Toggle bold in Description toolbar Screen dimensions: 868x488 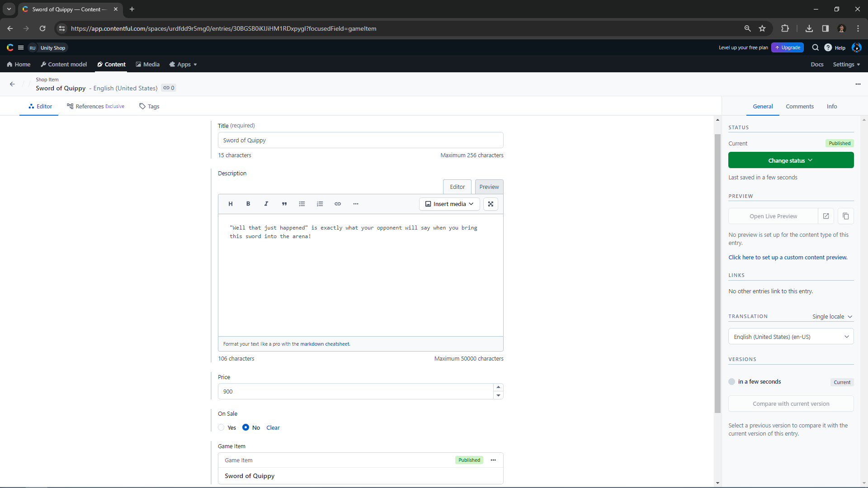click(248, 204)
